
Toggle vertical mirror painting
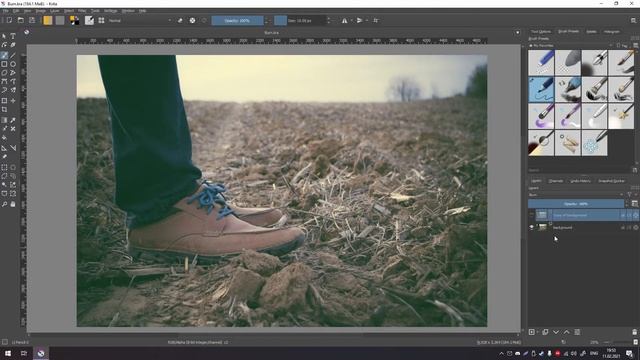(360, 20)
